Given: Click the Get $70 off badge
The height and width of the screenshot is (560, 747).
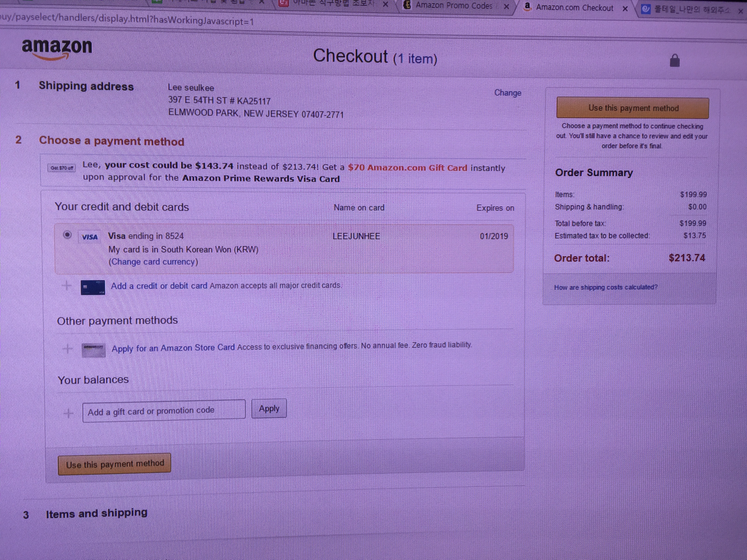Looking at the screenshot, I should (x=62, y=168).
